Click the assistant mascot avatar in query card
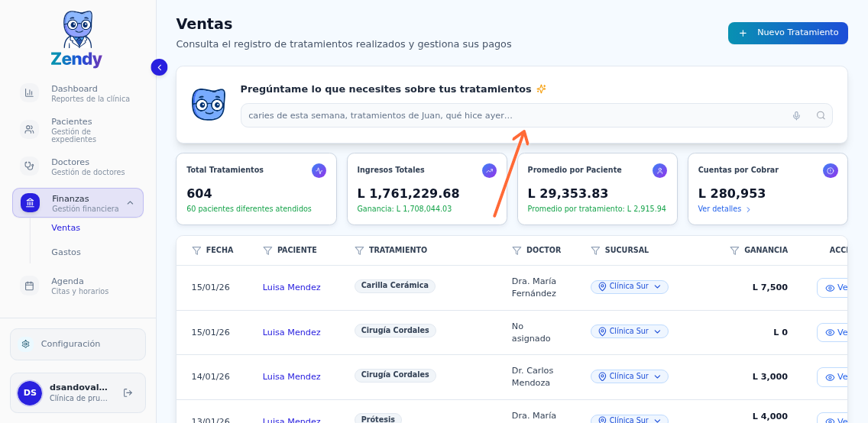Screen dimensions: 868x423 [209, 105]
